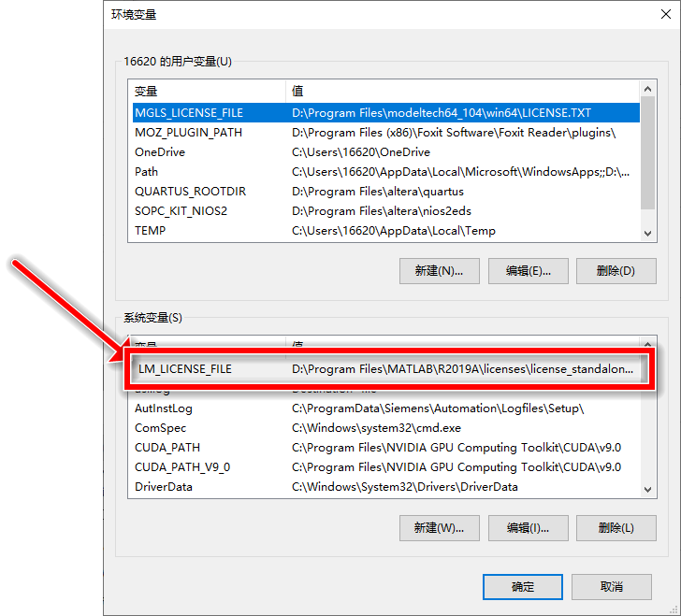681x616 pixels.
Task: Click the MATLAB R2019A licenses value cell
Action: click(x=462, y=369)
